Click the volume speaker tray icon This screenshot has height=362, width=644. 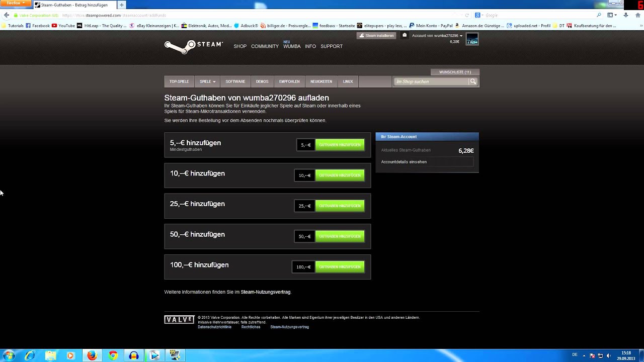(x=608, y=355)
